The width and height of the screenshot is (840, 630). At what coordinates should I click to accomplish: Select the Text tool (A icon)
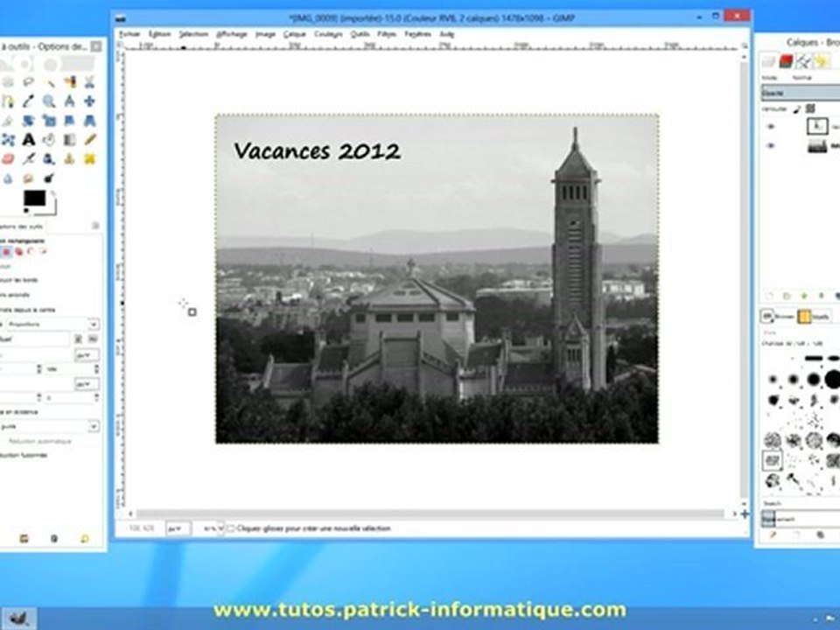28,140
